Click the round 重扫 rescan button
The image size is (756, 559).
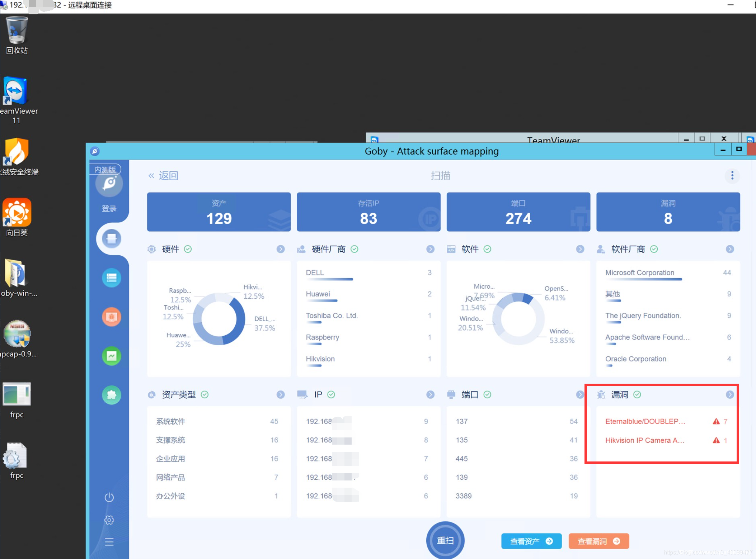tap(445, 540)
